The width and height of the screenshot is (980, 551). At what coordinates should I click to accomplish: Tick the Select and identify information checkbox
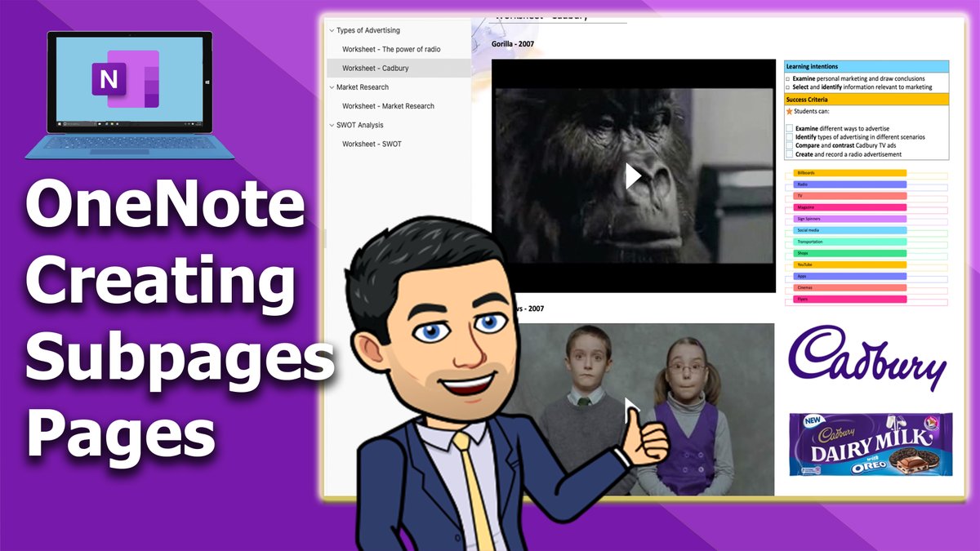click(x=788, y=87)
